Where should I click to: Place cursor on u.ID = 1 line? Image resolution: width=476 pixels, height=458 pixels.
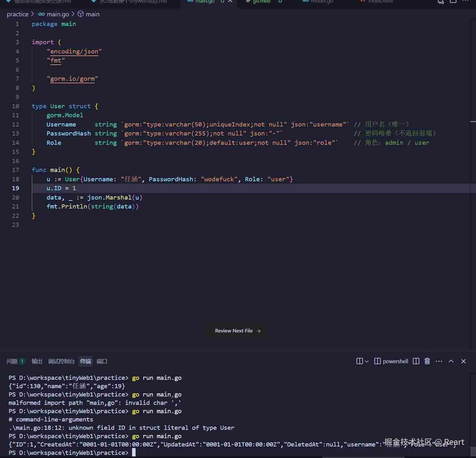tap(61, 188)
